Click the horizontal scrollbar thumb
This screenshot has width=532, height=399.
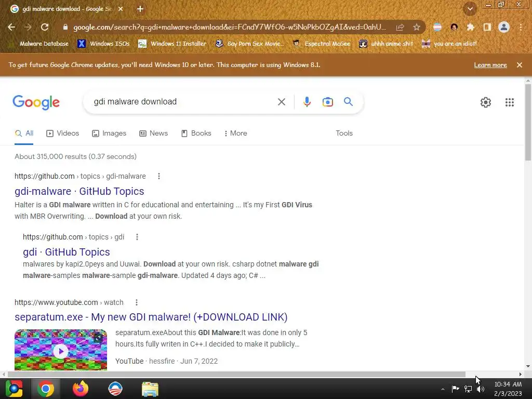click(236, 374)
